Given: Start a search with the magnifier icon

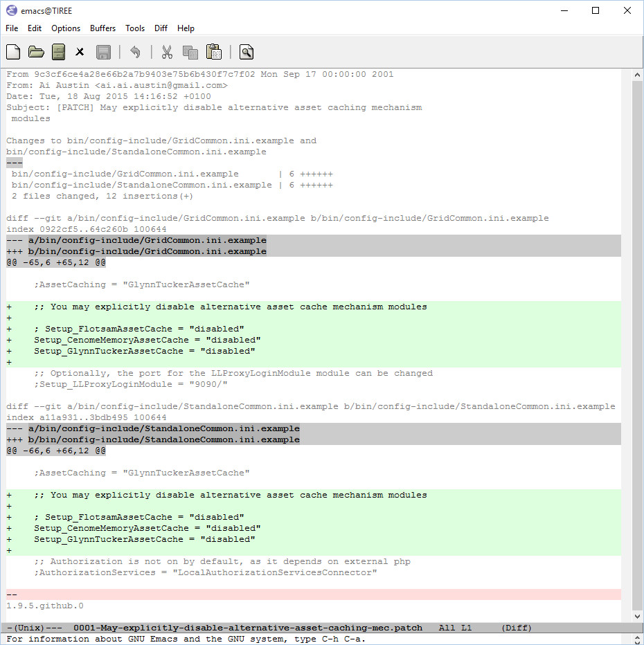Looking at the screenshot, I should [246, 52].
